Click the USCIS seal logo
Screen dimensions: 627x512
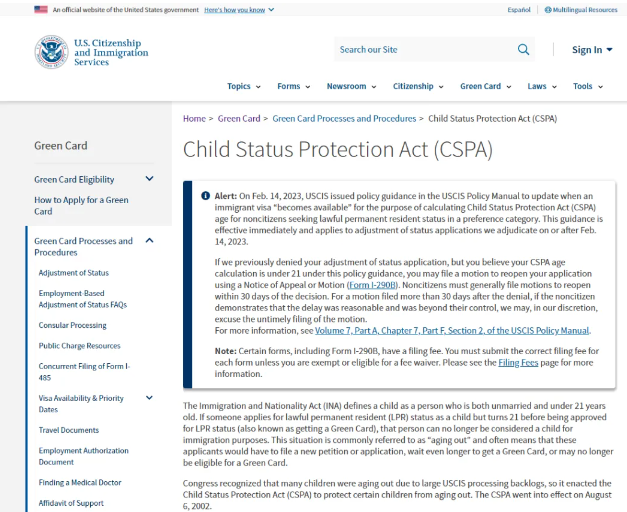51,51
